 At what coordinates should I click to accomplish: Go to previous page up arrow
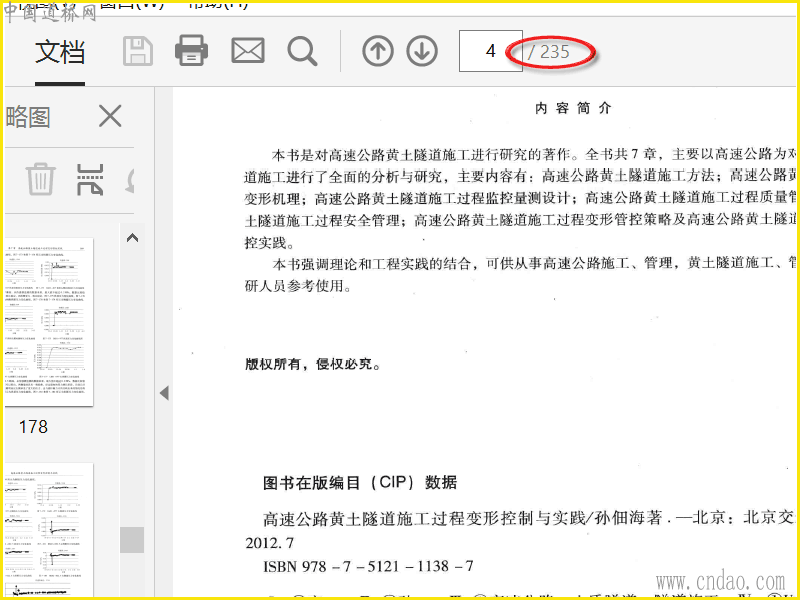378,51
